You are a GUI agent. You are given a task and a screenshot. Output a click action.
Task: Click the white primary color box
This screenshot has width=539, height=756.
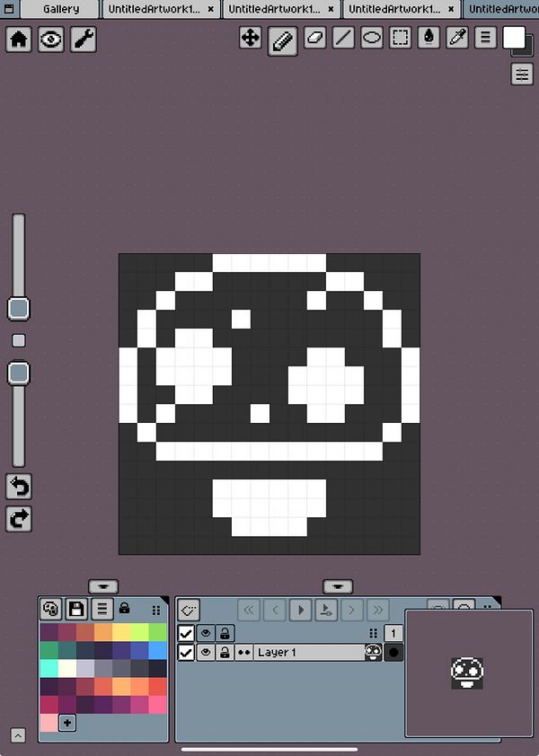click(514, 38)
